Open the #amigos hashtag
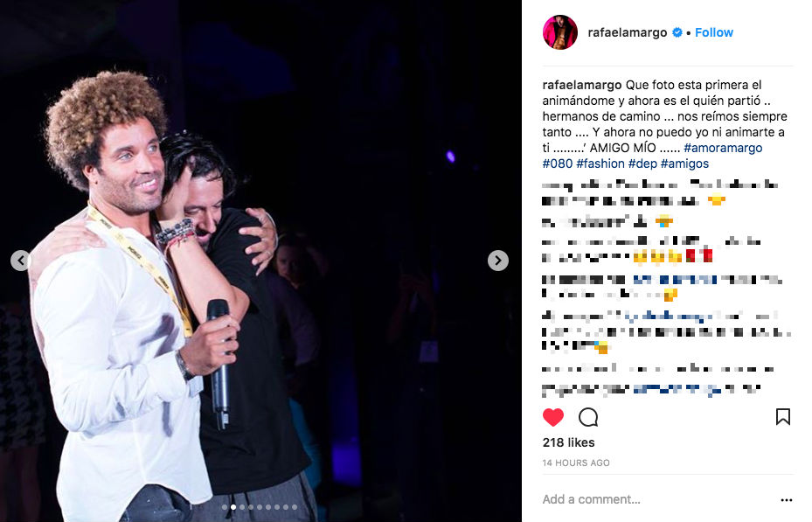The image size is (812, 522). click(x=684, y=164)
